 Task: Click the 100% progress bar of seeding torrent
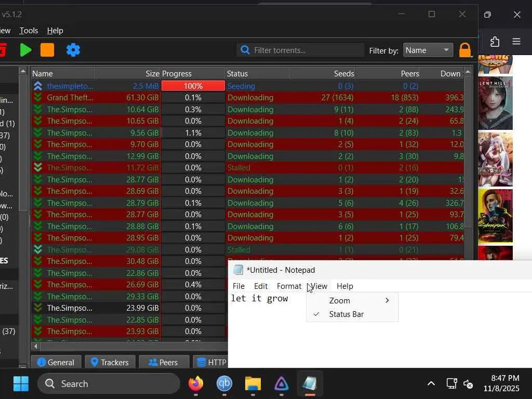(193, 86)
